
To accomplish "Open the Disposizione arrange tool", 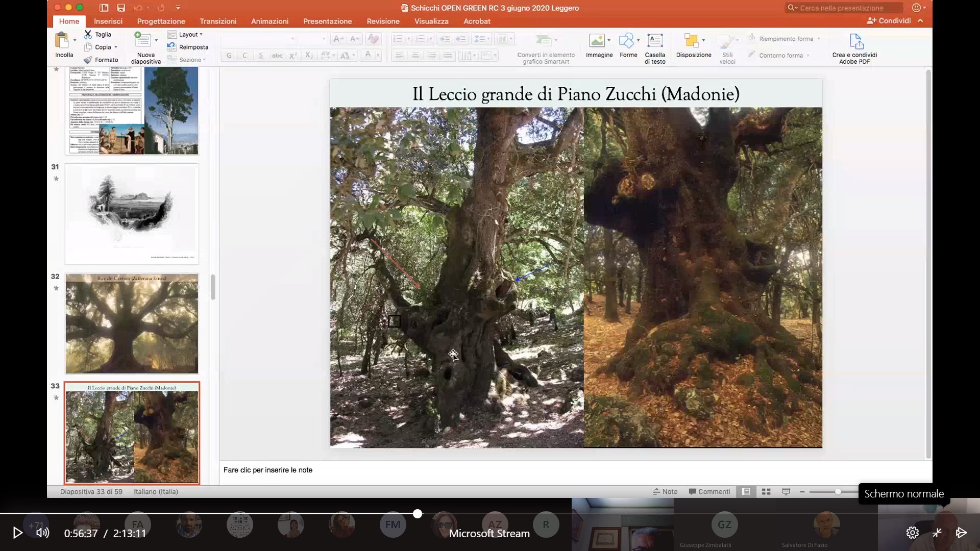I will [691, 40].
